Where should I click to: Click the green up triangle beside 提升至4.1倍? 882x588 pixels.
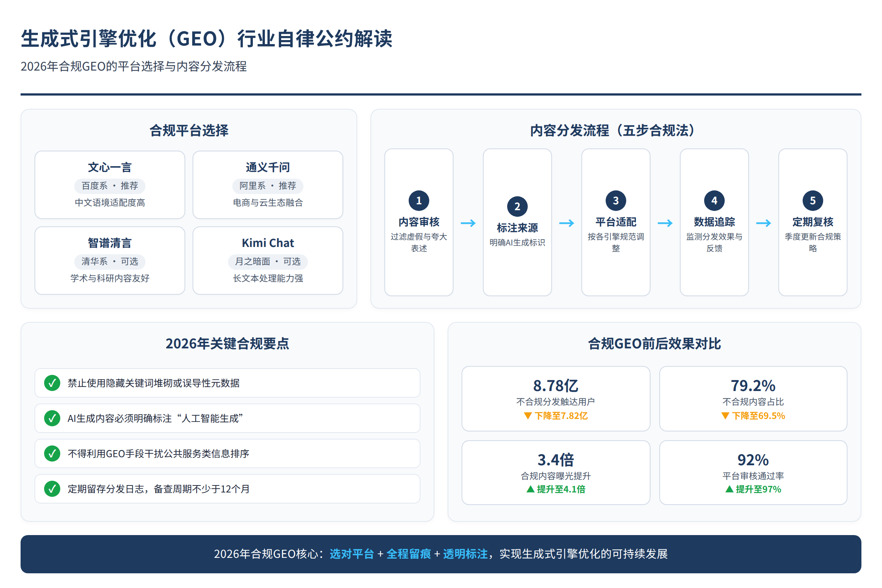click(x=530, y=489)
